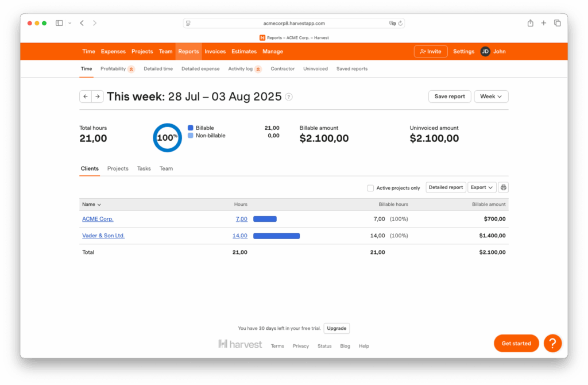Click the Blog footer link
The width and height of the screenshot is (588, 385).
coord(345,346)
